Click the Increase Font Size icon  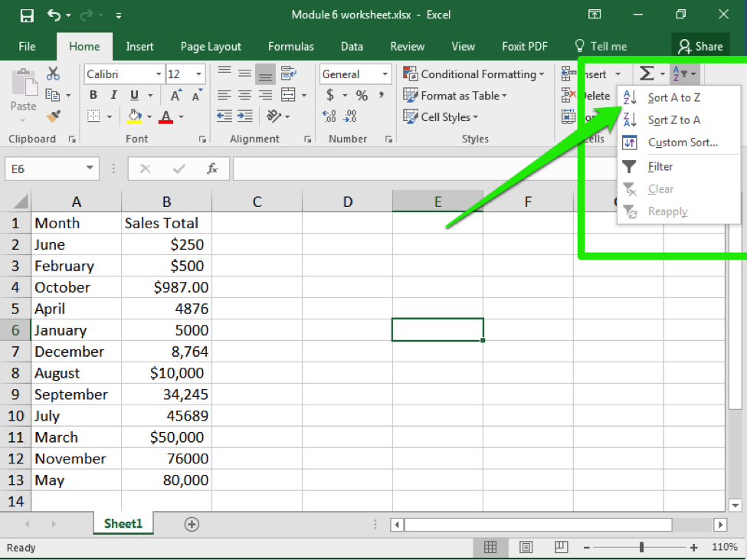click(x=176, y=96)
